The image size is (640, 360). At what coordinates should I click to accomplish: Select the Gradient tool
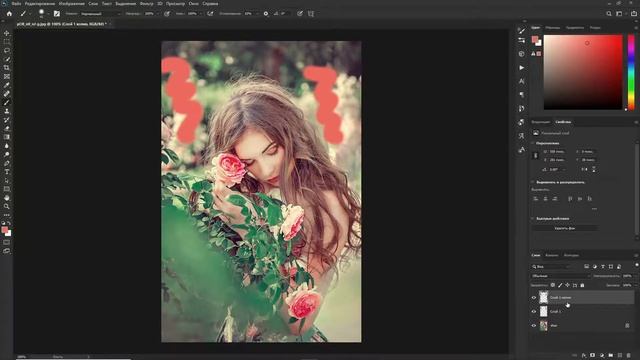(x=7, y=137)
